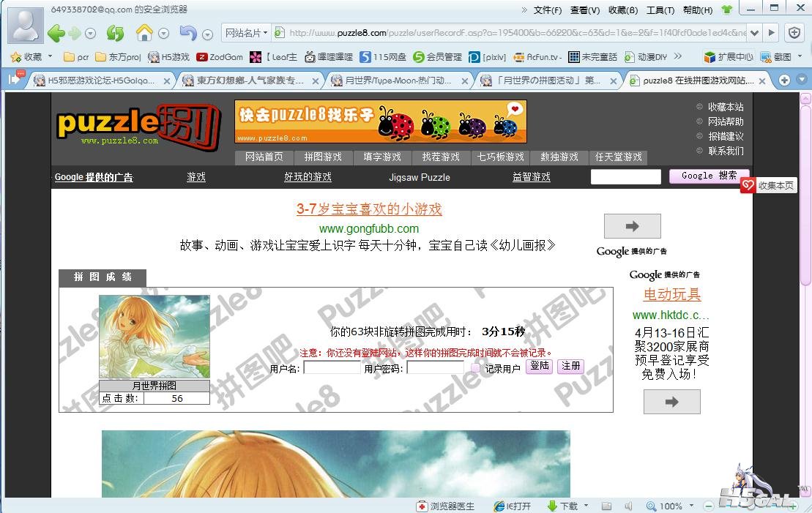Tick the 记录用户 checkbox

click(x=475, y=368)
